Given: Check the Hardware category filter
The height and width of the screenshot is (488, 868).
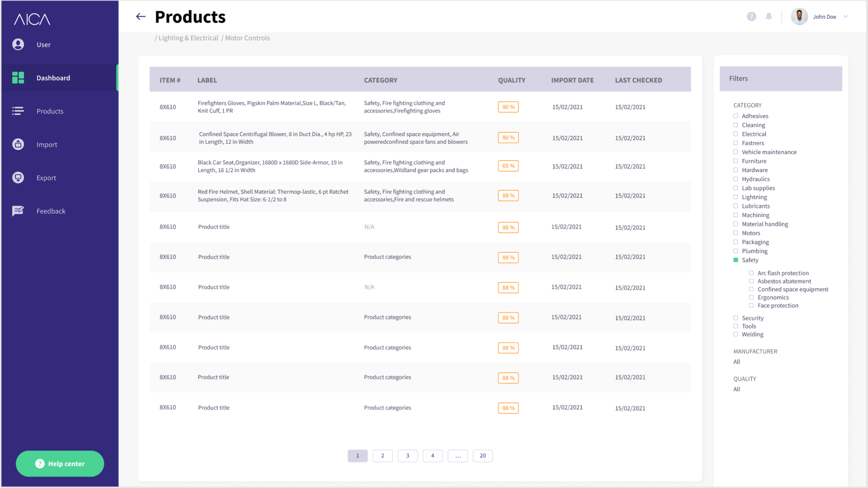Looking at the screenshot, I should pos(736,170).
